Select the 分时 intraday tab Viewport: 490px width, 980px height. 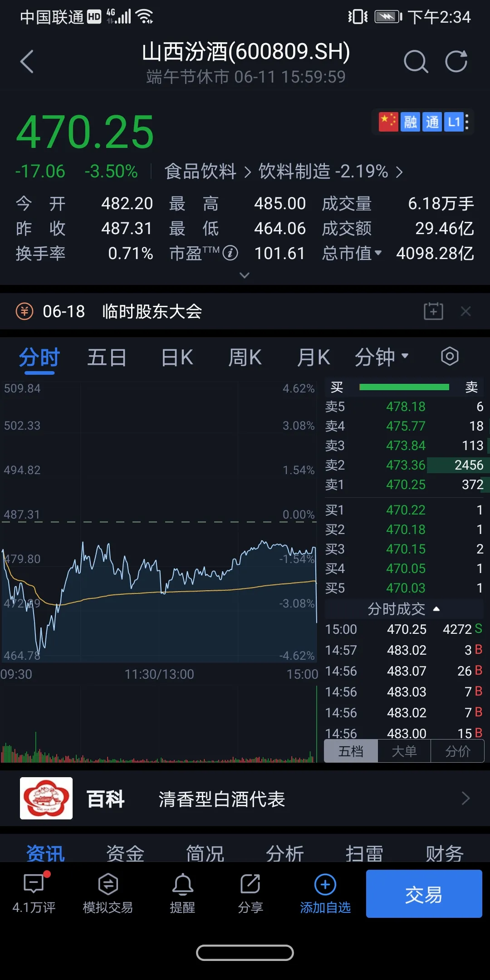coord(39,358)
